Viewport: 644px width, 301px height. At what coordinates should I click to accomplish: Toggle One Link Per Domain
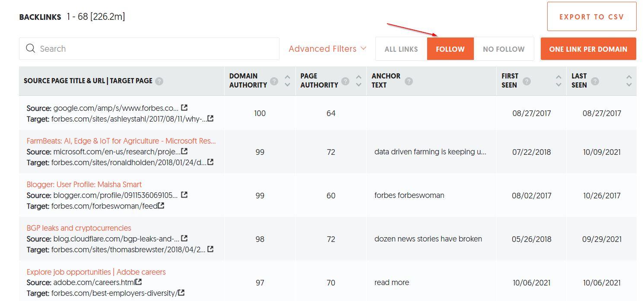coord(588,49)
